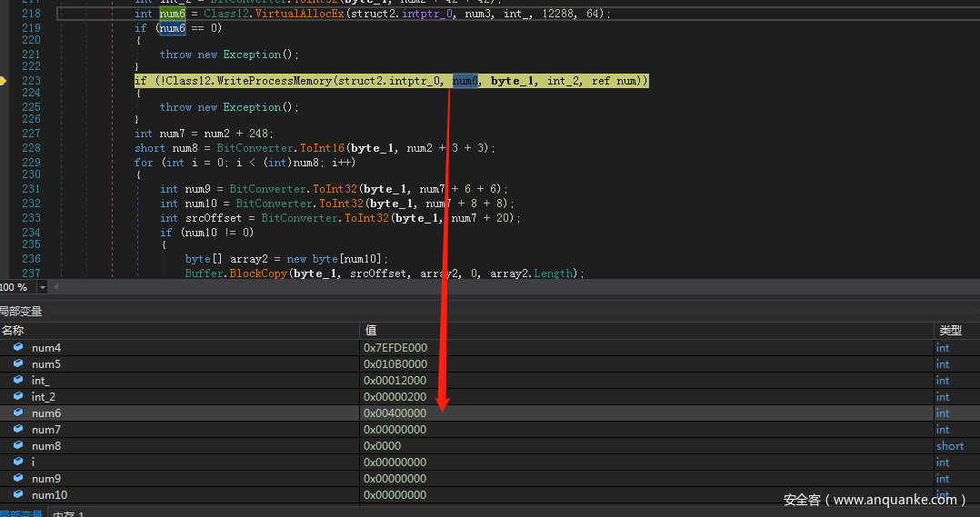Switch to the 局部变量 bottom tab
Screen dimensions: 980x517
coord(21,513)
